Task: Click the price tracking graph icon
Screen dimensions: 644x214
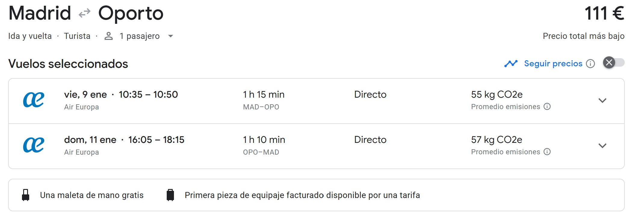Action: point(511,64)
